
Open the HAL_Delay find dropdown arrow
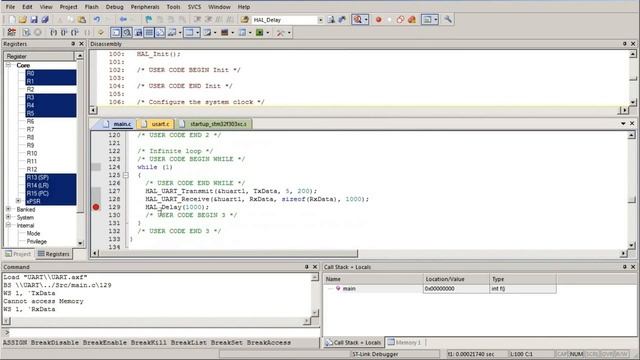tap(320, 20)
